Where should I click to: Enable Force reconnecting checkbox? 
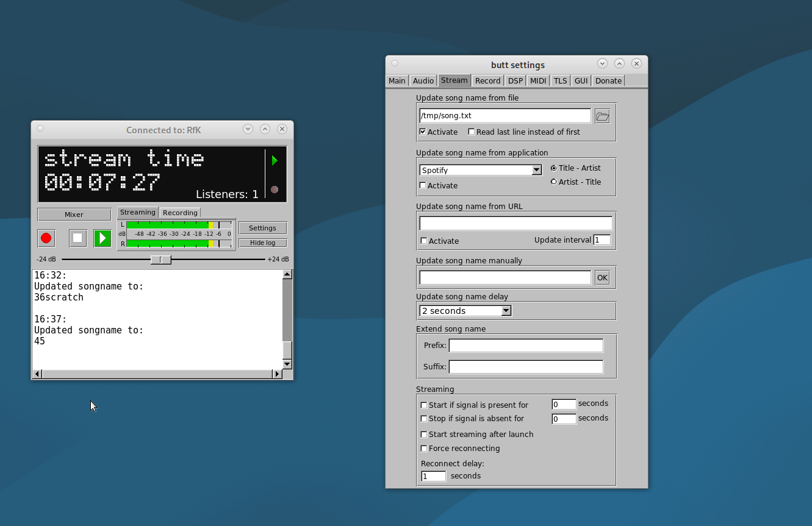pyautogui.click(x=424, y=449)
